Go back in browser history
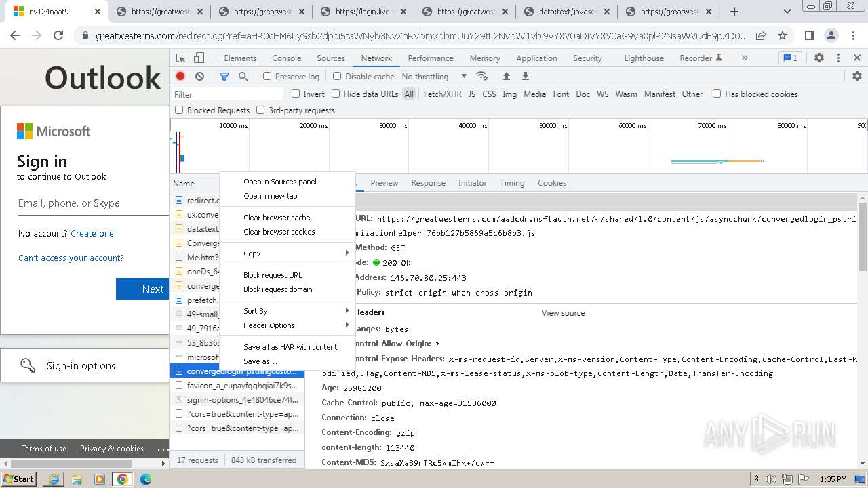 [x=15, y=35]
